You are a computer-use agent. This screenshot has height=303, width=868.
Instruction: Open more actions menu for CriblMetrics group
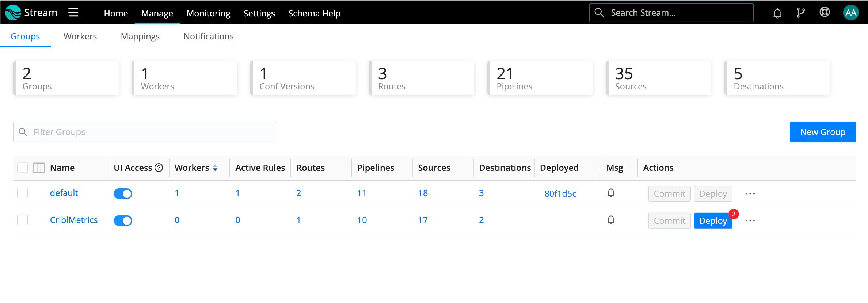click(750, 220)
